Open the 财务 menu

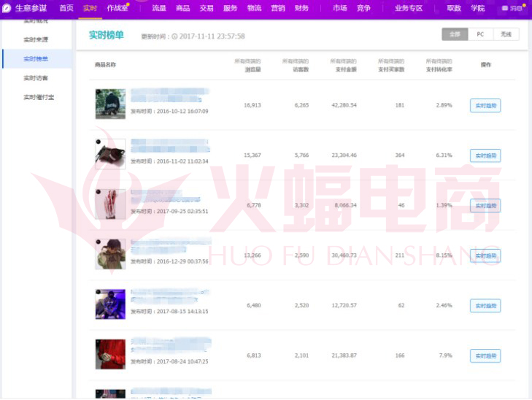click(x=301, y=8)
